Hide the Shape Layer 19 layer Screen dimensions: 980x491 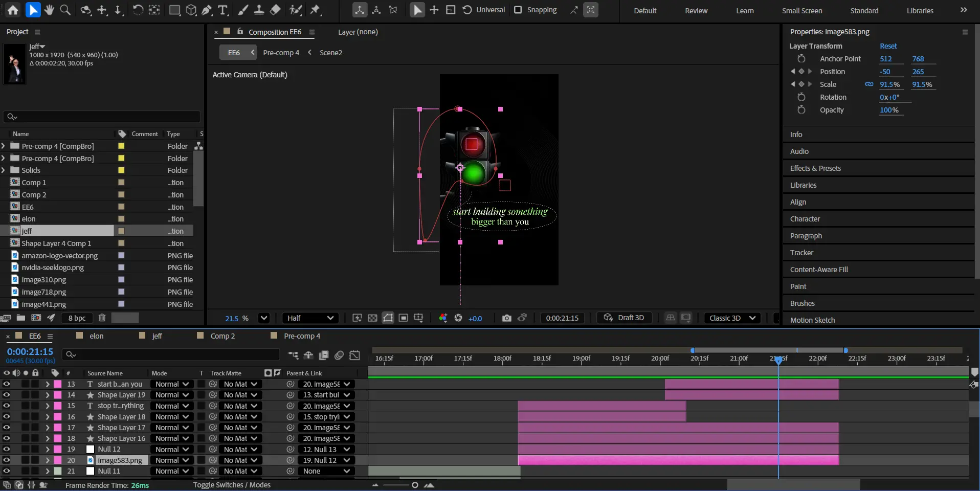pyautogui.click(x=7, y=395)
